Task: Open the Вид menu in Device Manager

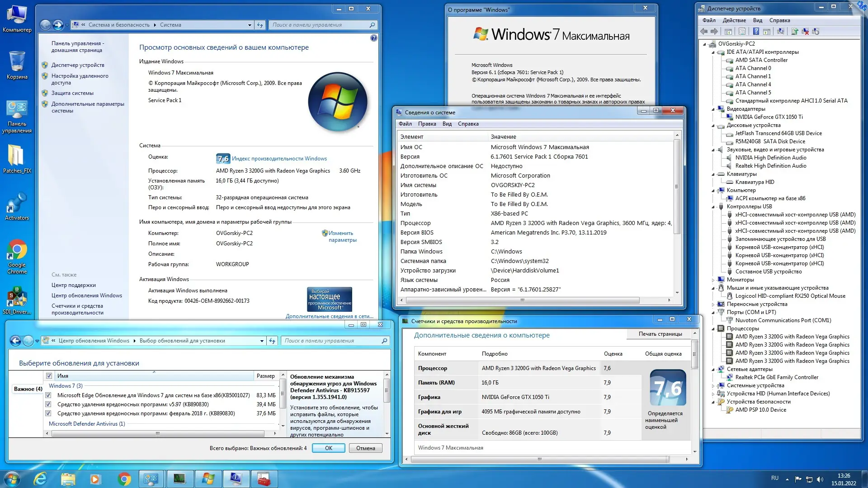Action: coord(757,20)
